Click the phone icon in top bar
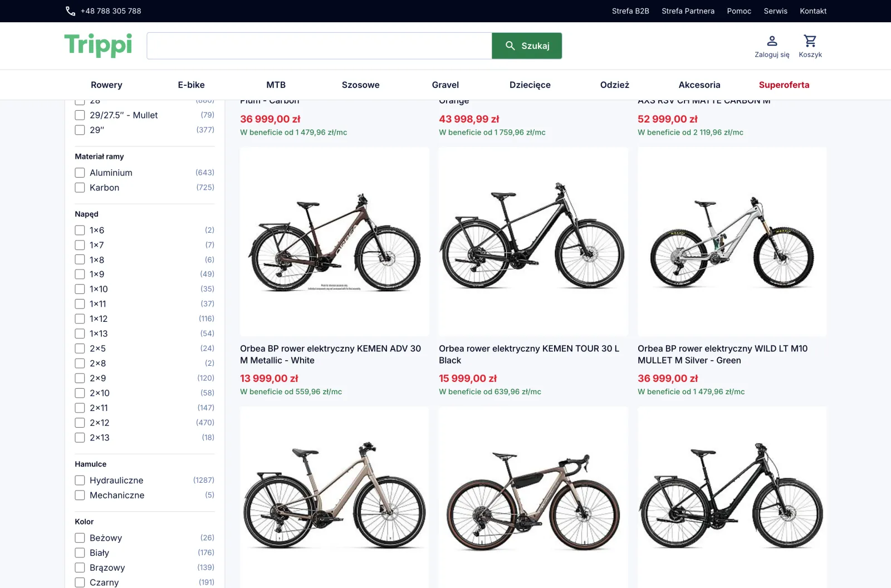Screen dimensions: 891x588 [70, 11]
